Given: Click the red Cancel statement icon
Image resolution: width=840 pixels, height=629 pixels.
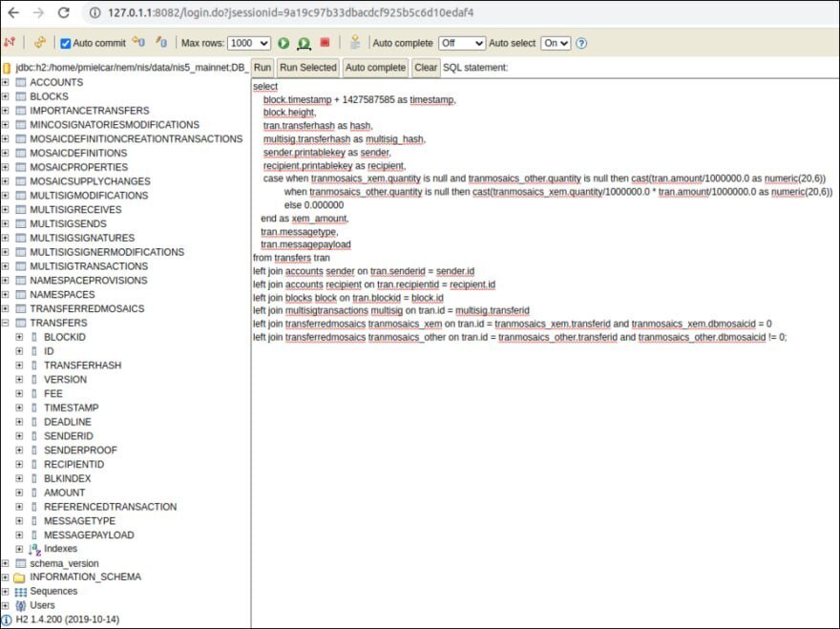Looking at the screenshot, I should pos(325,42).
